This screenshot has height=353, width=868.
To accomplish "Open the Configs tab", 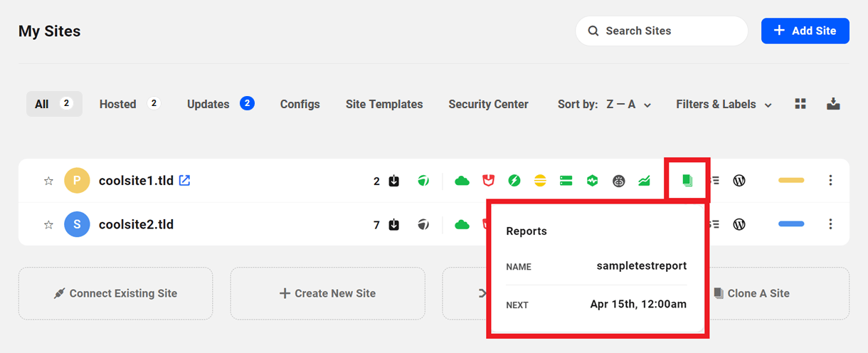I will (300, 104).
